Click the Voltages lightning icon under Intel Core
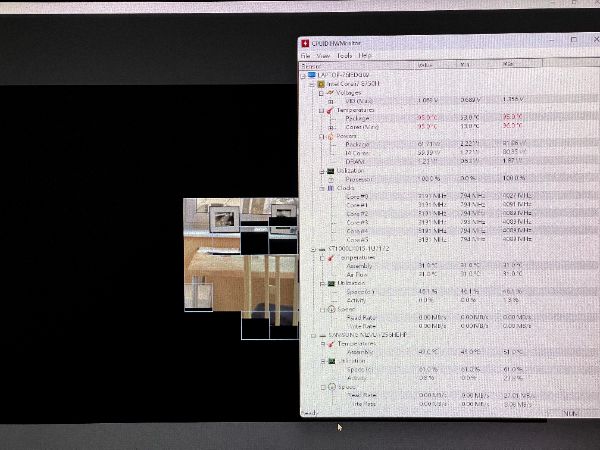600x450 pixels. click(x=331, y=93)
